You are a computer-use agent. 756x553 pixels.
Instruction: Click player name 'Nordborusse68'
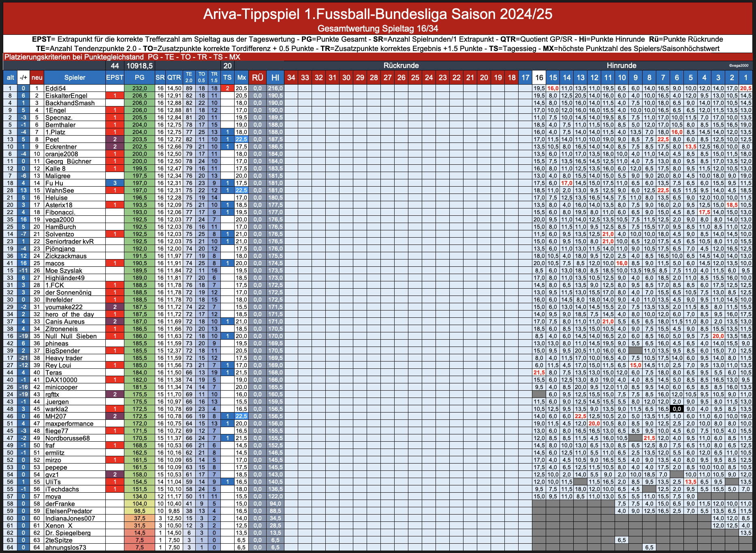67,438
